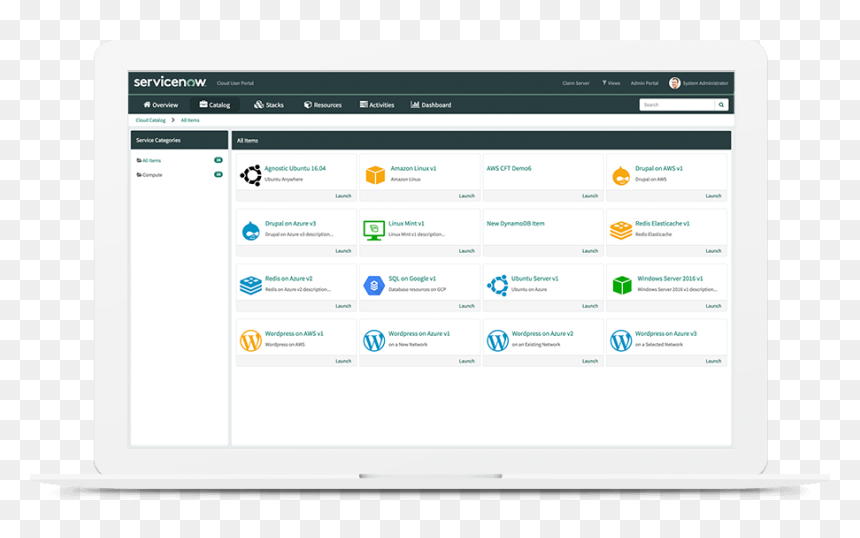The width and height of the screenshot is (860, 538).
Task: Click the 'Cloud User Portal' header text
Action: (235, 83)
